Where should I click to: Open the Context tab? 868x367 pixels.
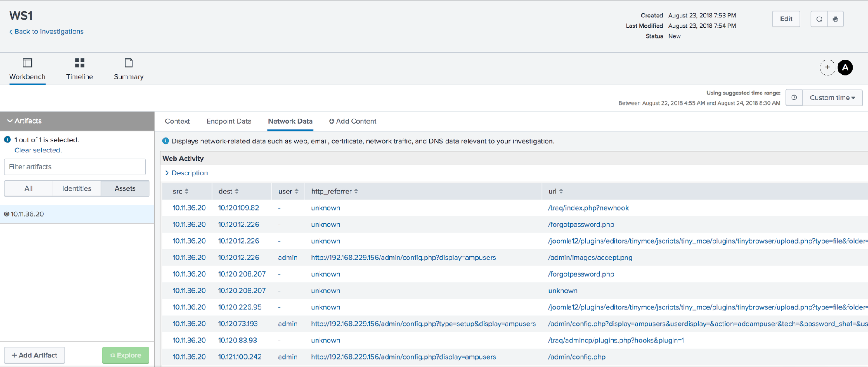[x=177, y=122]
